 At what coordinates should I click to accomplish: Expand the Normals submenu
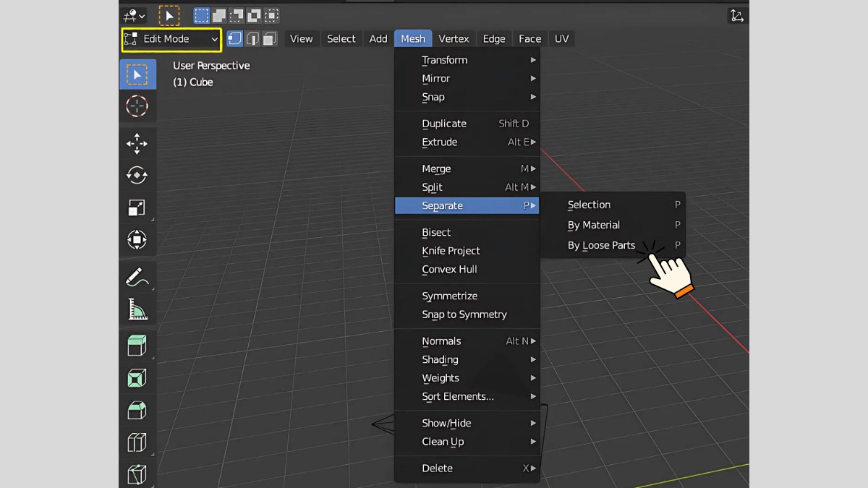(x=467, y=341)
